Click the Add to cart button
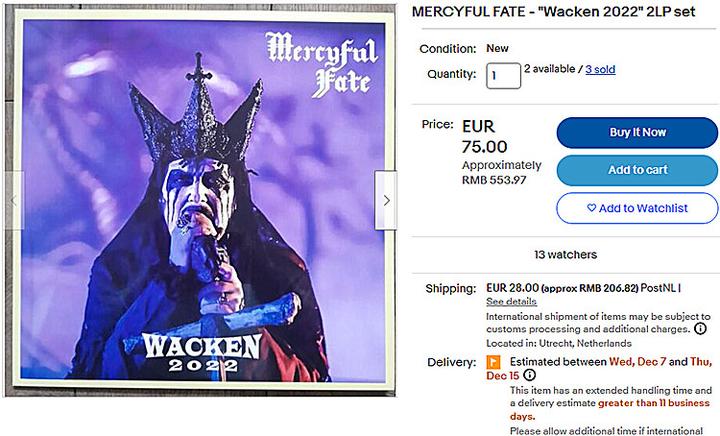Viewport: 720px width, 436px height. pyautogui.click(x=637, y=170)
